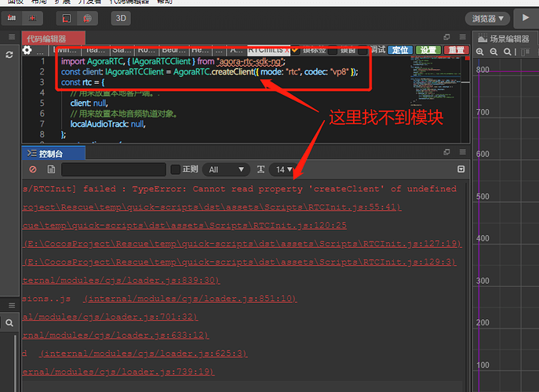Open the He... file tab
The height and width of the screenshot is (392, 539).
(200, 50)
